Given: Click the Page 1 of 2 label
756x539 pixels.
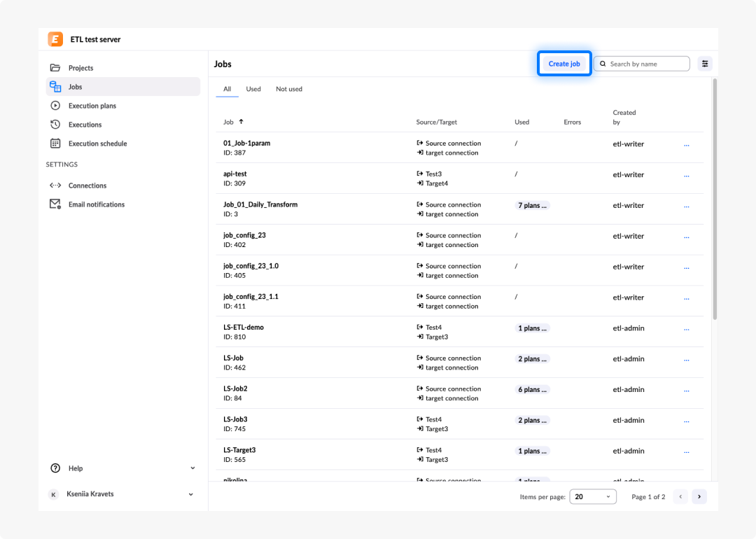Looking at the screenshot, I should [648, 496].
